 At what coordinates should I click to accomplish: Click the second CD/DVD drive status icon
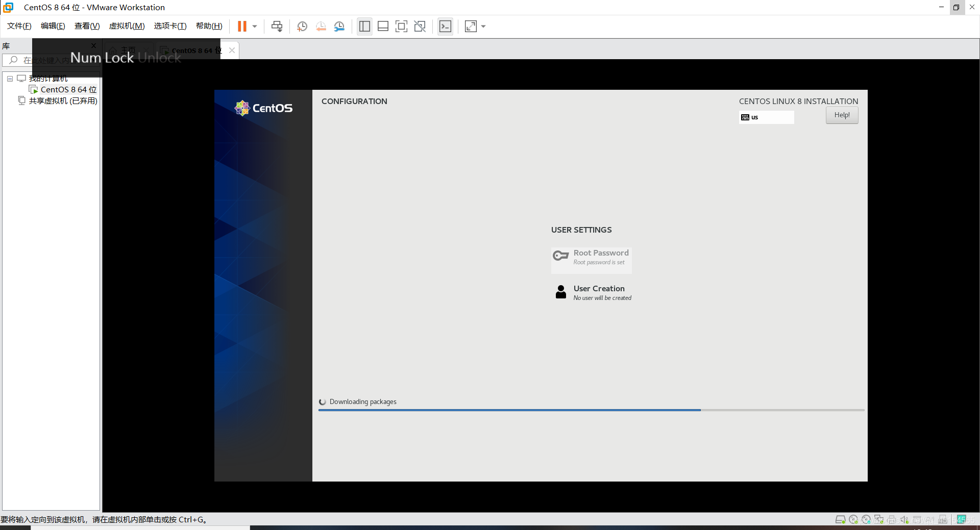866,519
